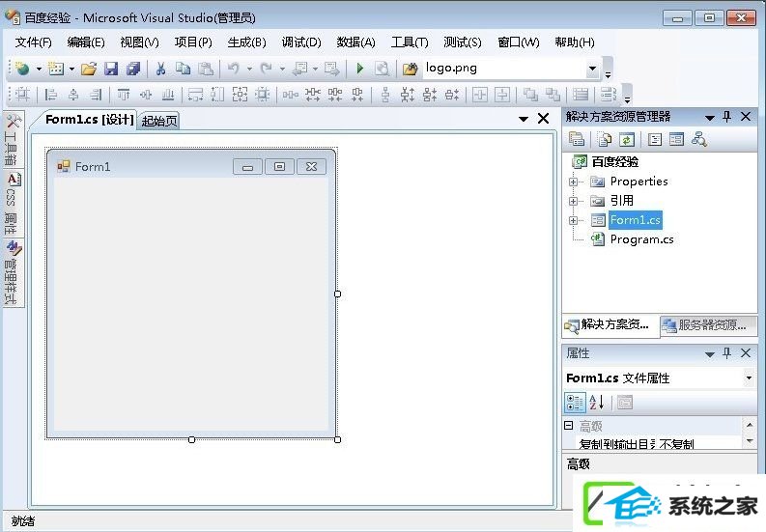
Task: Open the New Project icon dropdown arrow
Action: (x=39, y=69)
